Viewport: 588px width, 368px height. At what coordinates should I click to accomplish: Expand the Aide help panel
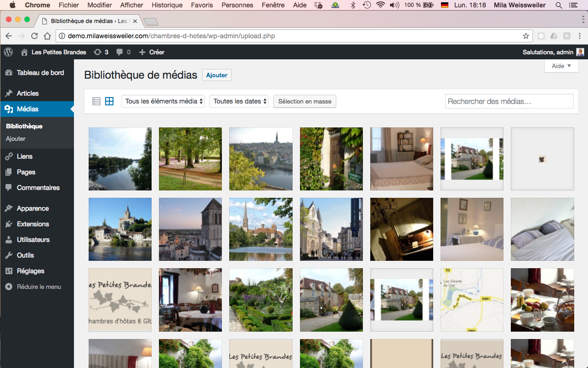561,66
